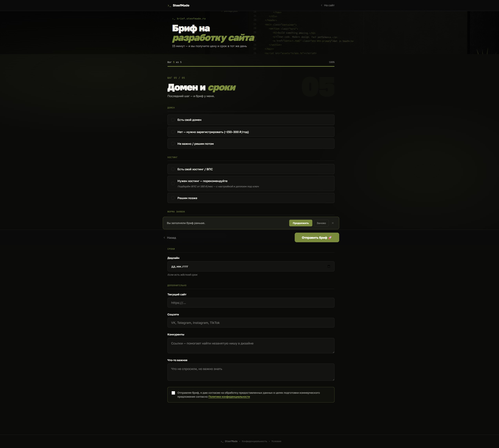The image size is (499, 448).
Task: Click 'Если есть жёсткий срок' hint
Action: point(182,275)
